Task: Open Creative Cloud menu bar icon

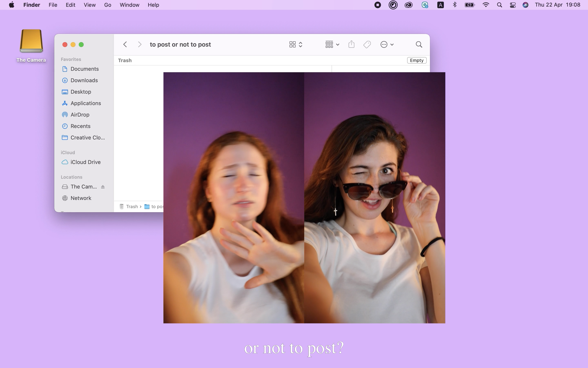Action: 409,5
